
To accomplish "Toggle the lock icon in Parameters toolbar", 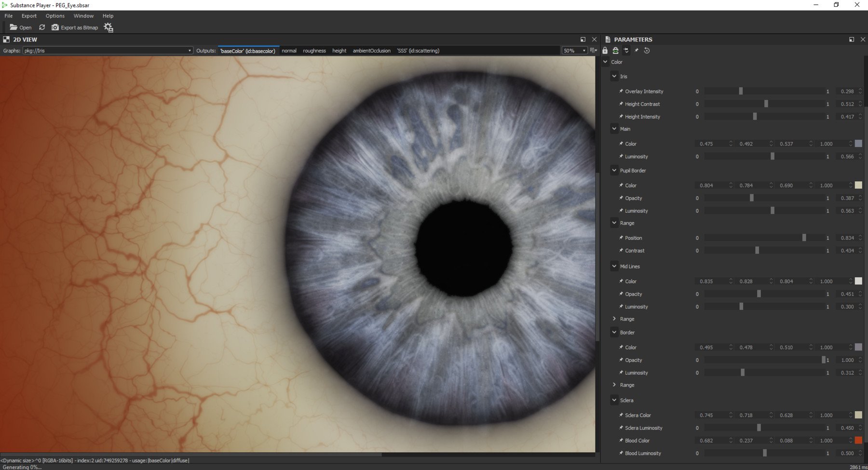I will (x=605, y=51).
